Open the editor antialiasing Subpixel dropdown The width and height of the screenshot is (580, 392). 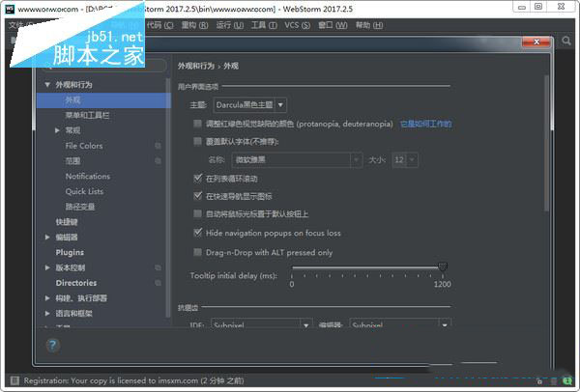400,322
